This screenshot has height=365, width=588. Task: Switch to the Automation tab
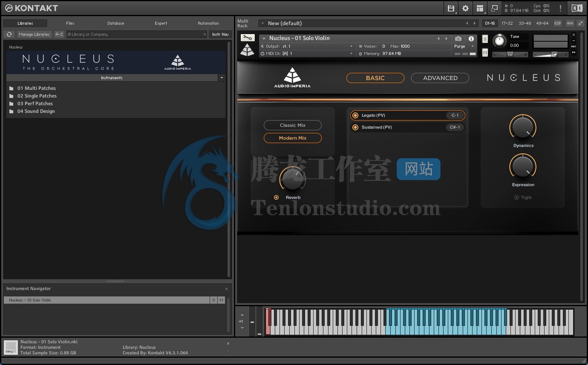208,23
